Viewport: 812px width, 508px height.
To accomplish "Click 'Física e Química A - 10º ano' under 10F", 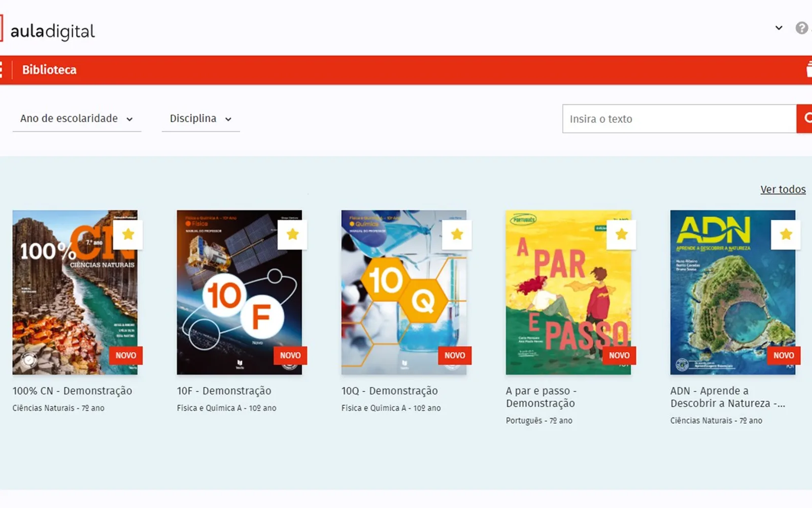I will [x=226, y=408].
